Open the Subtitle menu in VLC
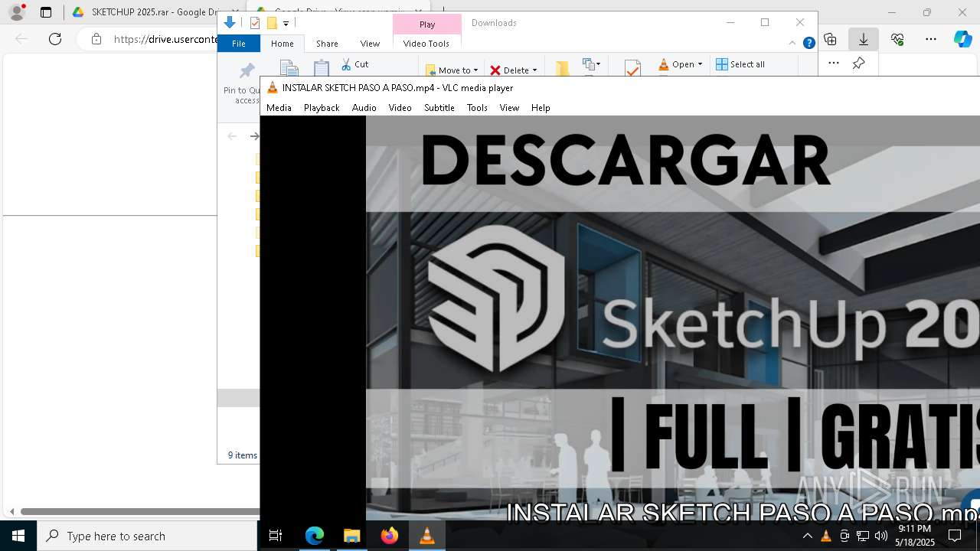The image size is (980, 551). click(439, 108)
